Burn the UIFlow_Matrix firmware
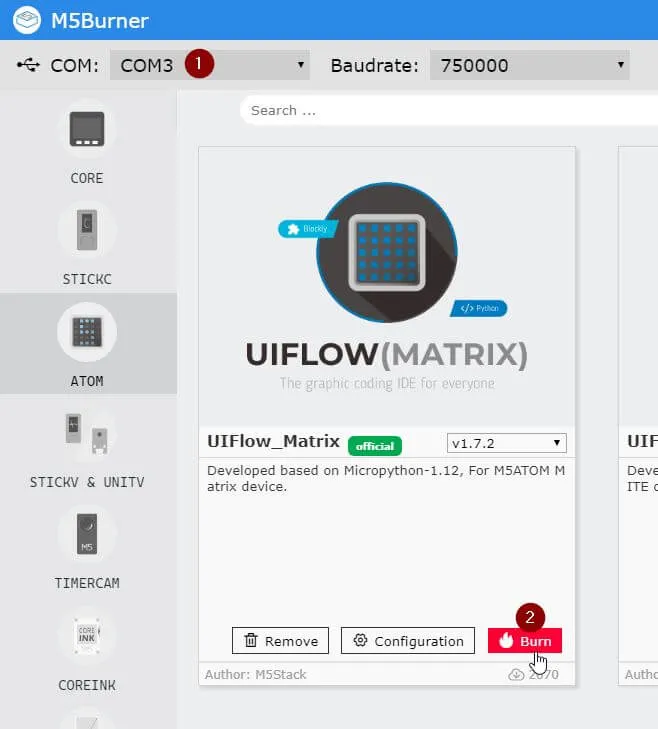 (525, 641)
